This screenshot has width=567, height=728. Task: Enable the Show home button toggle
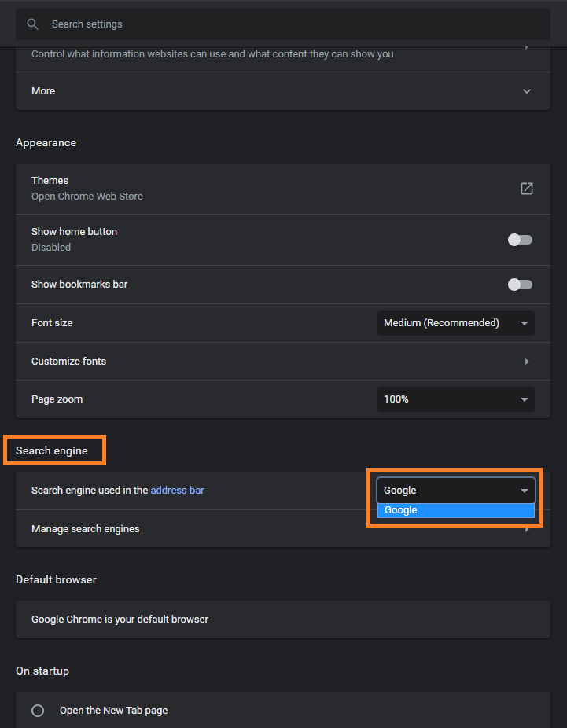tap(520, 240)
